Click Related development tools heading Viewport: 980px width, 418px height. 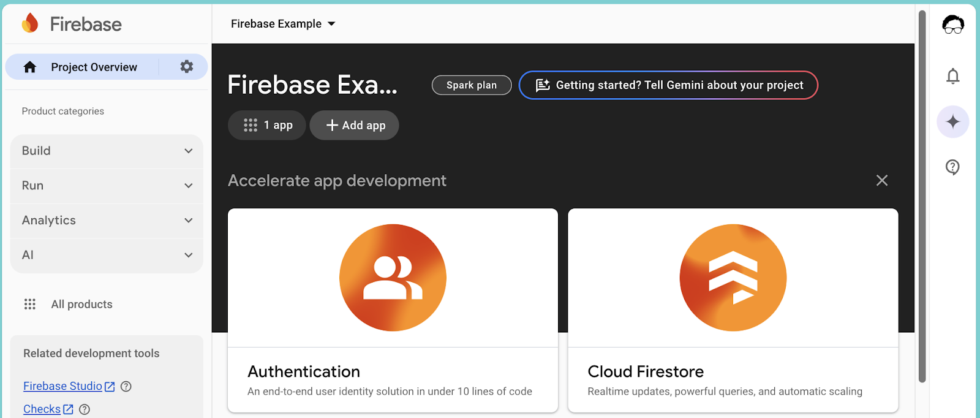pyautogui.click(x=91, y=353)
